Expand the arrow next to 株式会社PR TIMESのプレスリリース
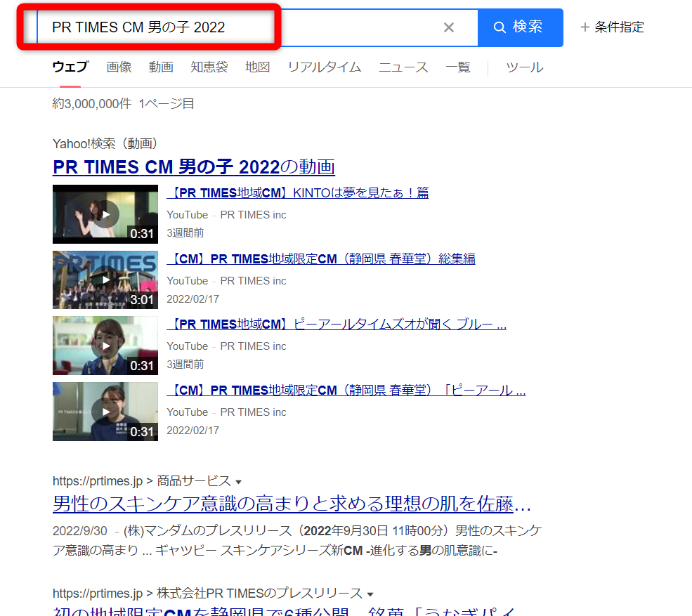The image size is (692, 616). pos(370,594)
